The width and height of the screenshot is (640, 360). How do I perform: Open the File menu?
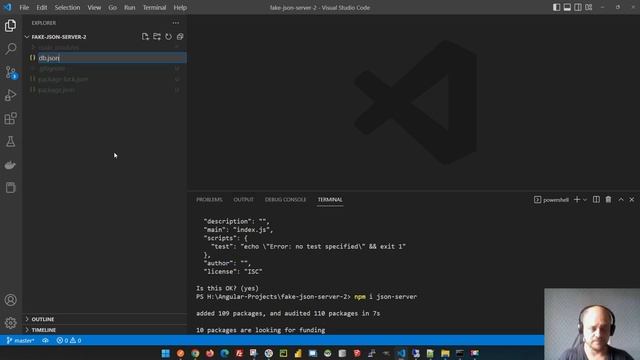coord(24,7)
